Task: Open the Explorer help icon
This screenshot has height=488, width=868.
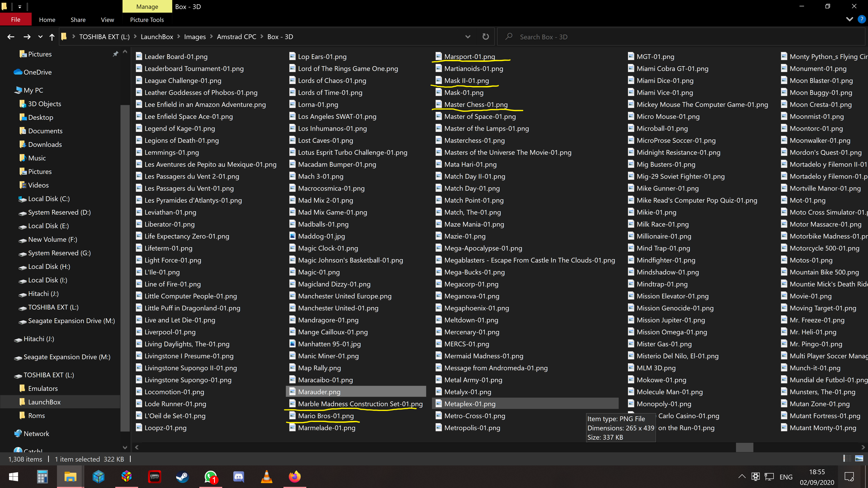Action: [861, 19]
